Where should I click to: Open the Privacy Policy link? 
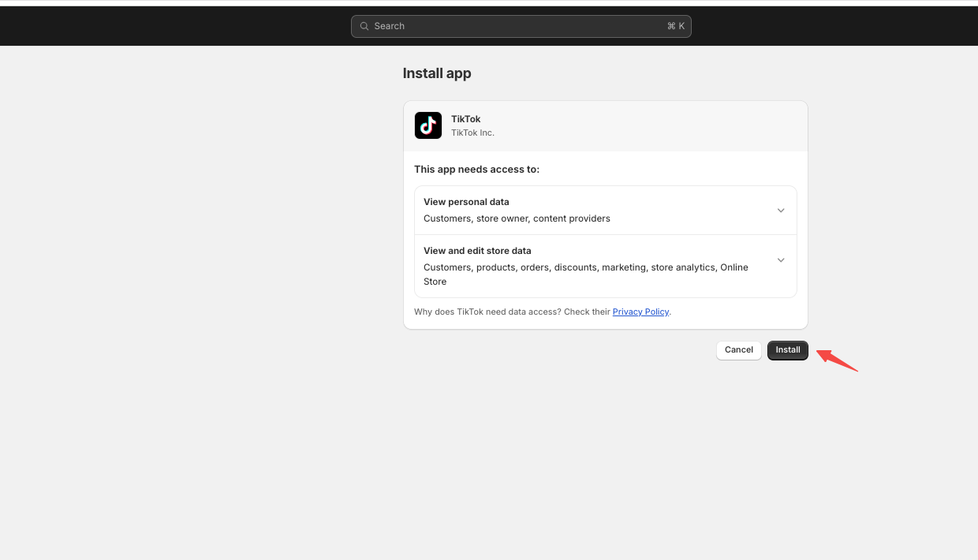pos(640,312)
